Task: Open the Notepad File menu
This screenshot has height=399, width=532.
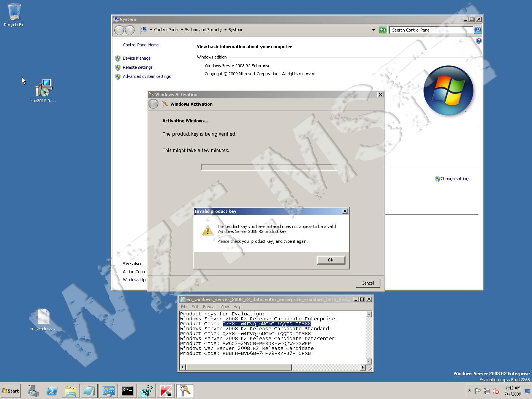Action: coord(184,307)
